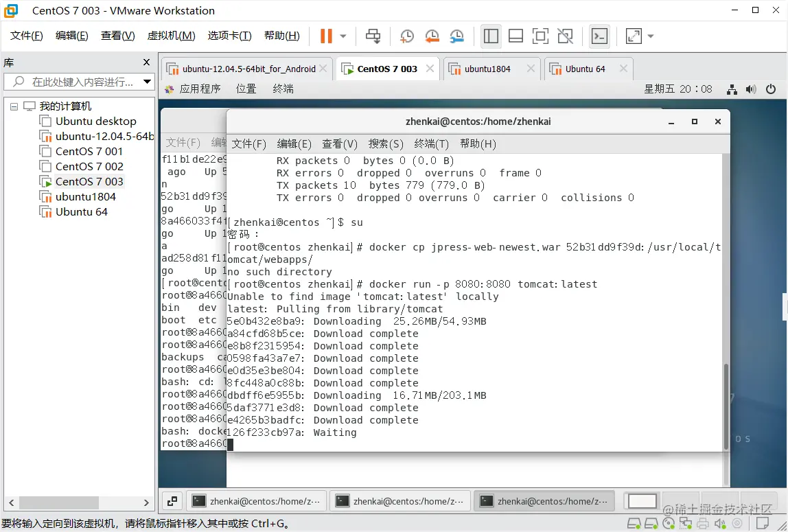Viewport: 788px width, 532px height.
Task: Toggle Unity mode icon
Action: coord(565,36)
